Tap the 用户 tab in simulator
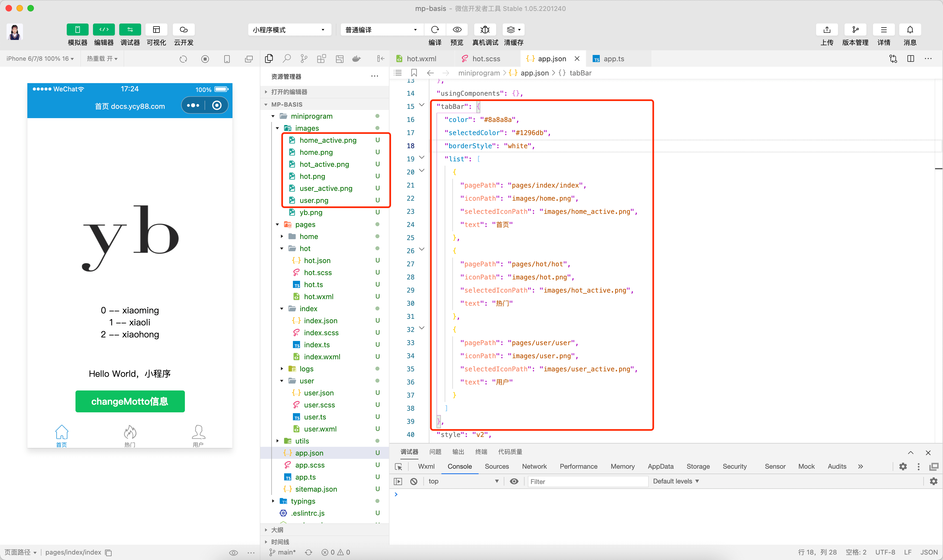Image resolution: width=943 pixels, height=560 pixels. coord(198,436)
